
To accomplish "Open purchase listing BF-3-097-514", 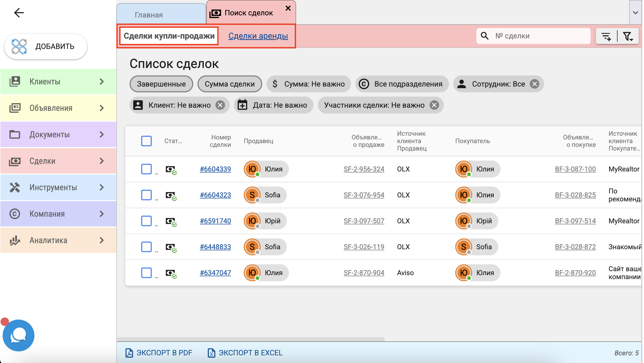I will point(575,221).
